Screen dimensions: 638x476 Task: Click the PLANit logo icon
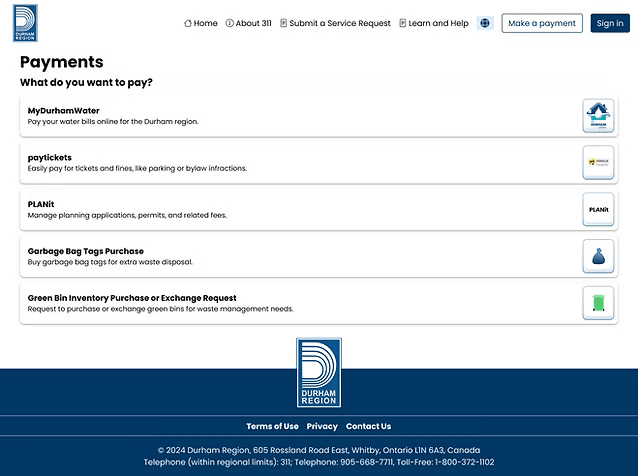[x=598, y=209]
